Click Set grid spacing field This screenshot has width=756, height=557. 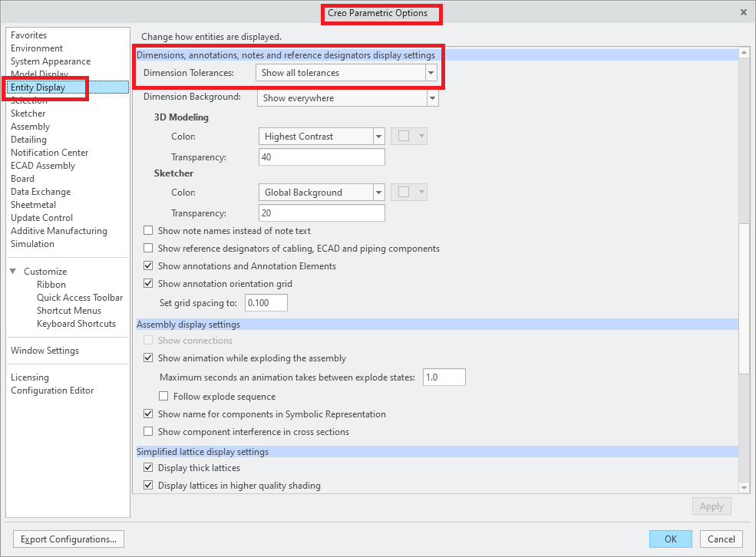266,302
